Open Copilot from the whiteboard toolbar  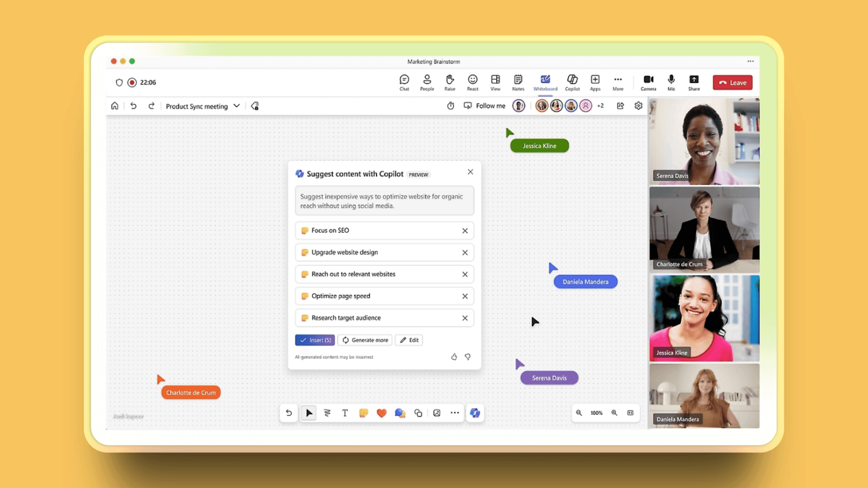[x=475, y=413]
